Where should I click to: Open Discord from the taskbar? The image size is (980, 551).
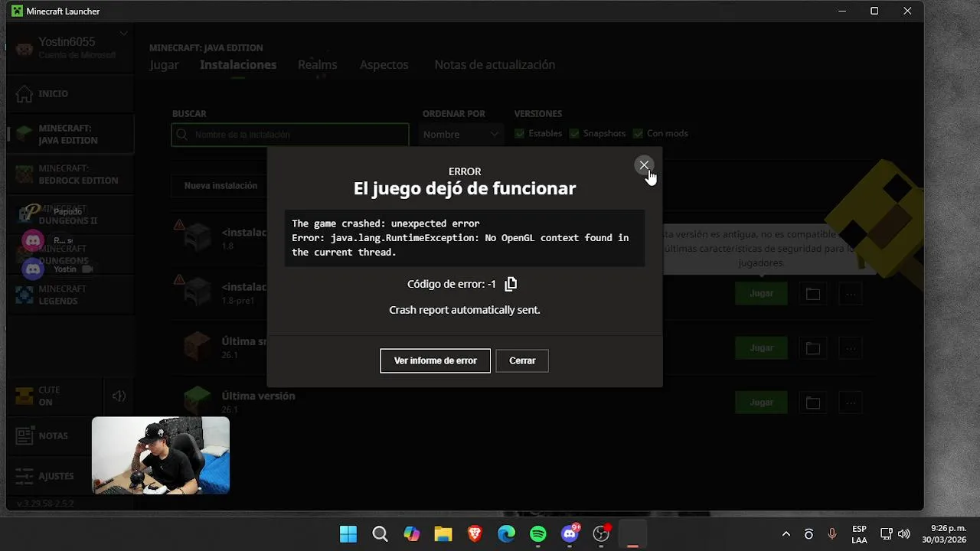[570, 533]
